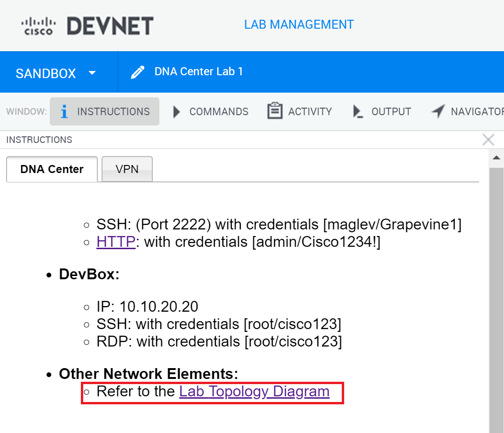This screenshot has width=504, height=433.
Task: Click the Other Network Elements heading
Action: [x=149, y=374]
